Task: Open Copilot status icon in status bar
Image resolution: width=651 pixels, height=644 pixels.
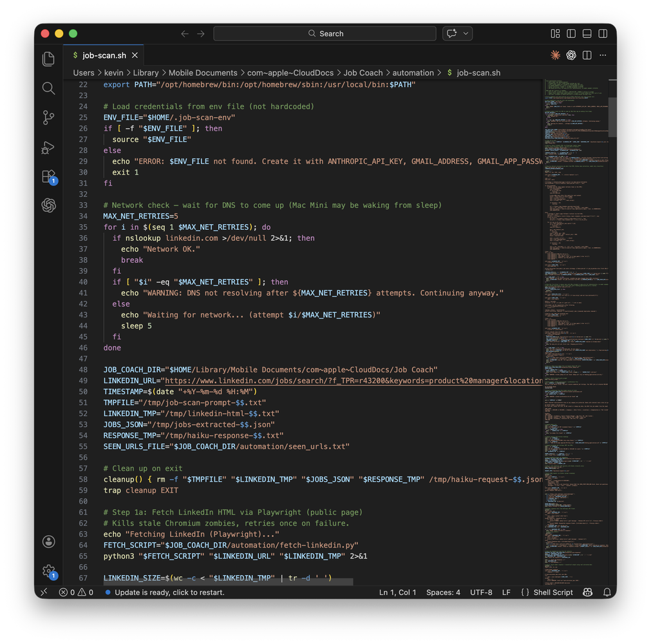Action: [587, 592]
